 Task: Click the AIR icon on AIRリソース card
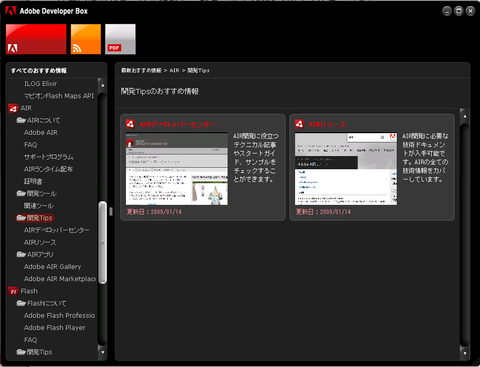click(x=299, y=124)
